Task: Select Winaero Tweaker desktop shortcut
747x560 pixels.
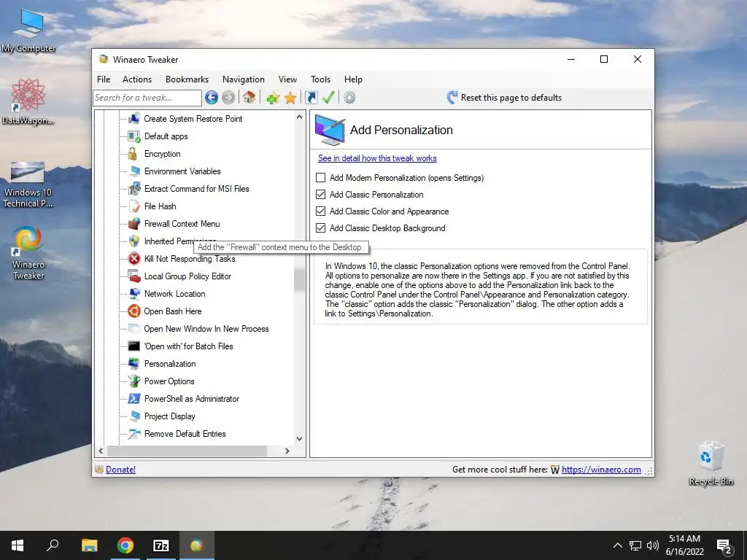Action: coord(28,253)
